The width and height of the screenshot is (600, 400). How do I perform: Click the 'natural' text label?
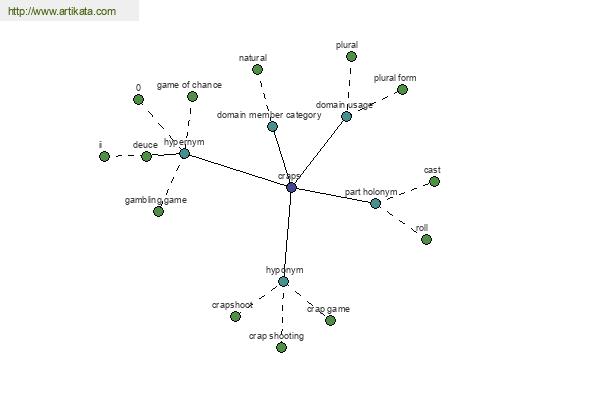253,58
